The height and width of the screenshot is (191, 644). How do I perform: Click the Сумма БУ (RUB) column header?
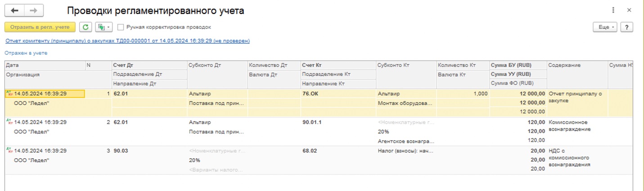512,65
